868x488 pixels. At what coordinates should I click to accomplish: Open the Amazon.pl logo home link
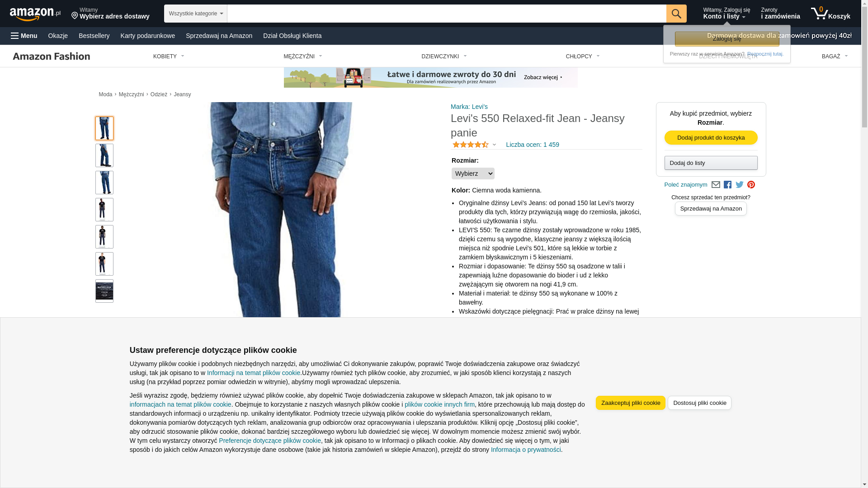coord(35,14)
